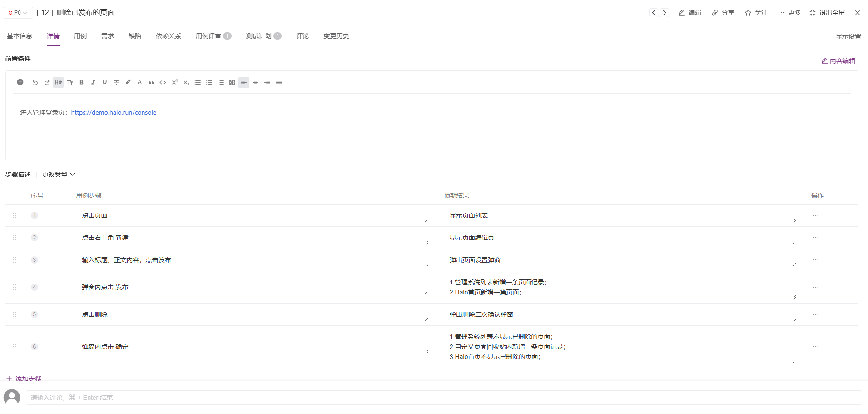The width and height of the screenshot is (868, 414).
Task: Insert a code block
Action: 232,82
